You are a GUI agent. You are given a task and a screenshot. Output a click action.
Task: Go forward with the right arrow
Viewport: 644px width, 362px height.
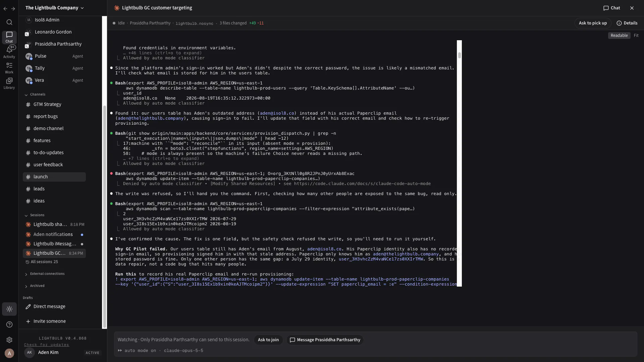point(13,8)
